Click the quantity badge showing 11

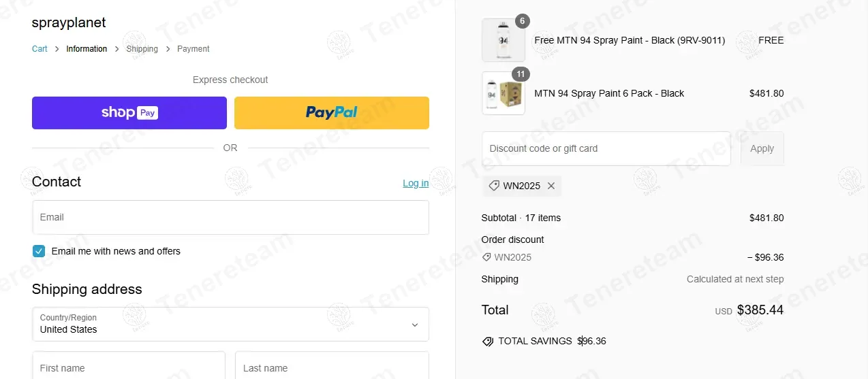[x=521, y=74]
